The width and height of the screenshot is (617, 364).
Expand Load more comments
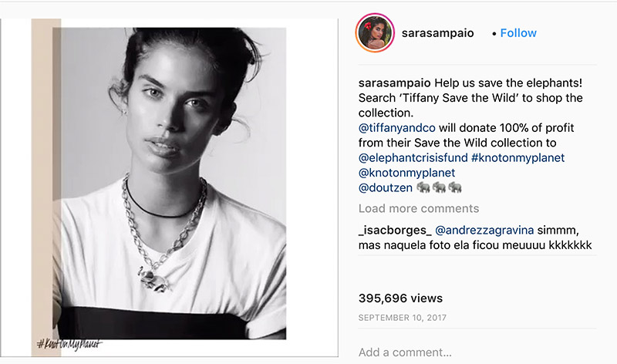418,208
